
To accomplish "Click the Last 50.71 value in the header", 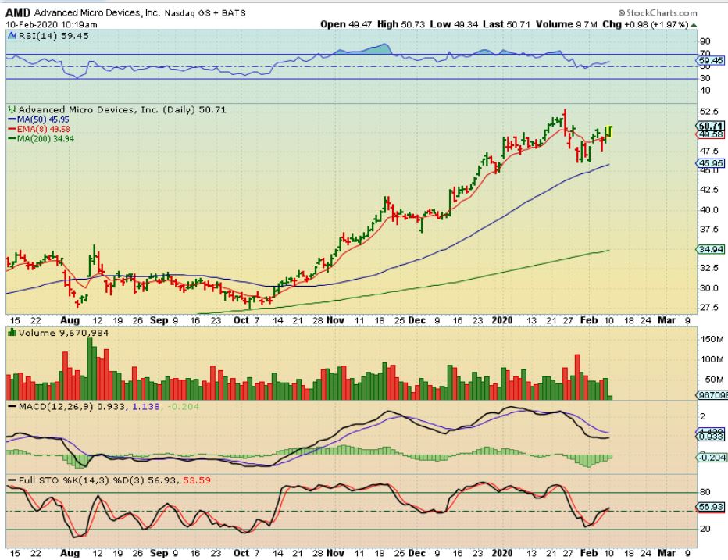I will click(x=506, y=24).
